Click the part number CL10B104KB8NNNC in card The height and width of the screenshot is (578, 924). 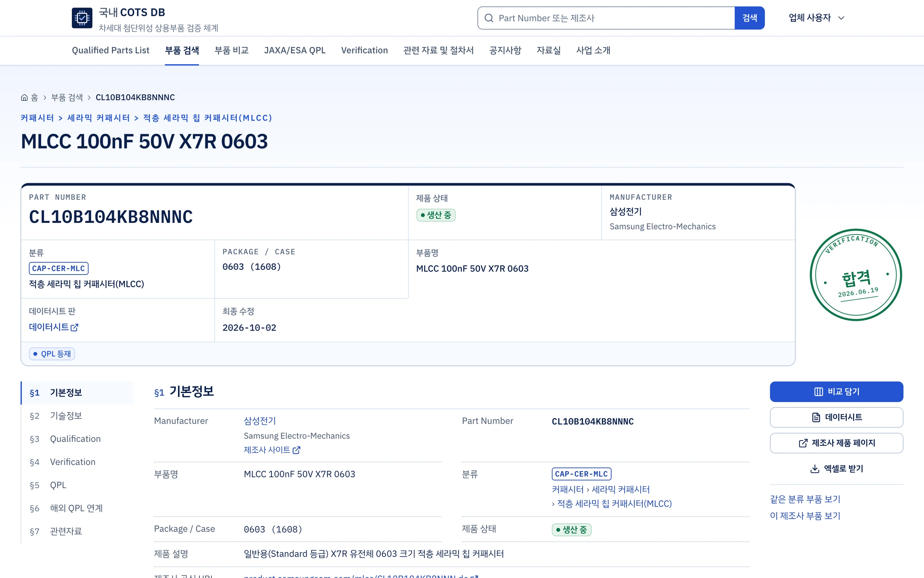[111, 217]
